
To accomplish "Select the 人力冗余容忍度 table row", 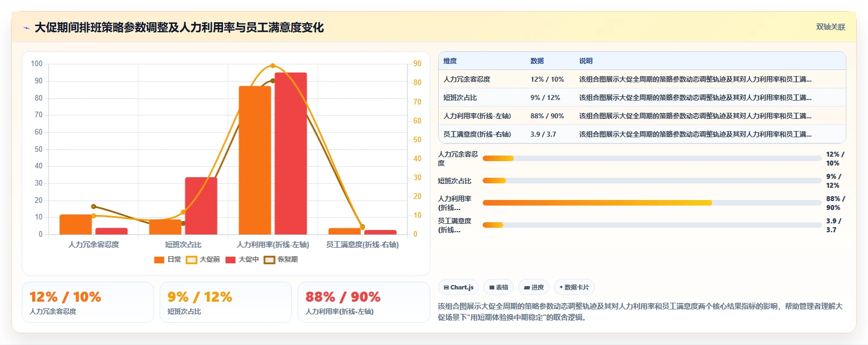I will coord(642,79).
